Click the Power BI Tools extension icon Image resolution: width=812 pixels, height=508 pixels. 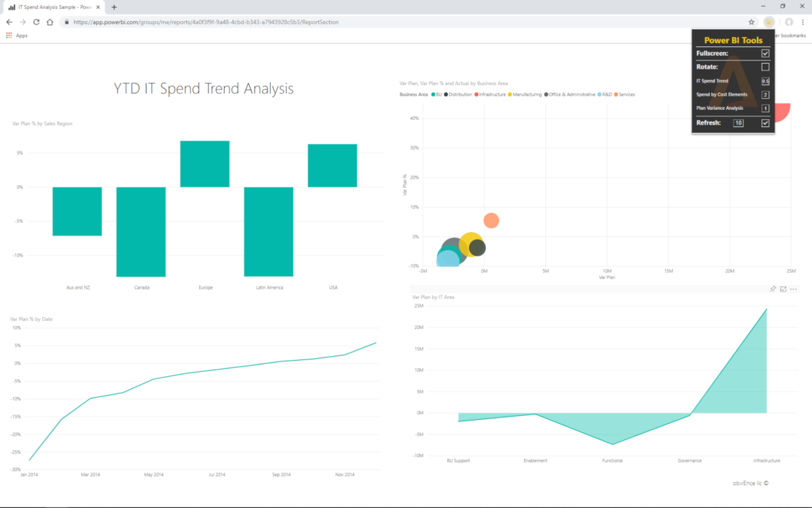769,22
